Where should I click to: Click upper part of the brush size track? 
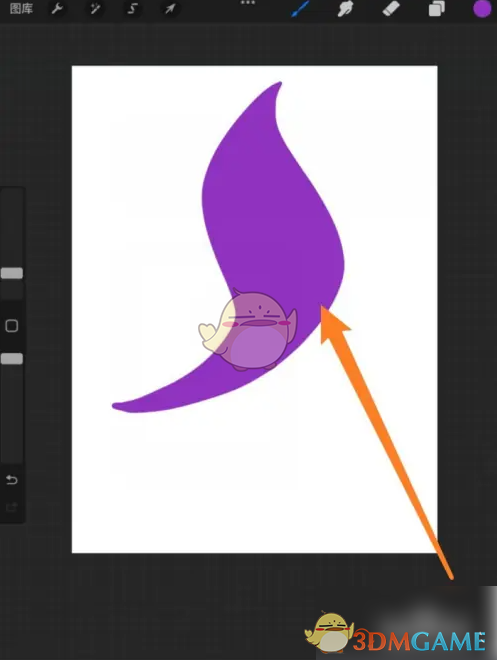point(12,227)
